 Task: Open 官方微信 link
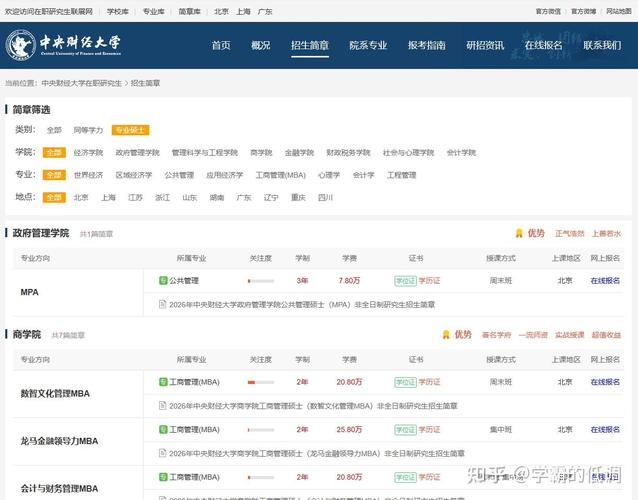pyautogui.click(x=548, y=11)
